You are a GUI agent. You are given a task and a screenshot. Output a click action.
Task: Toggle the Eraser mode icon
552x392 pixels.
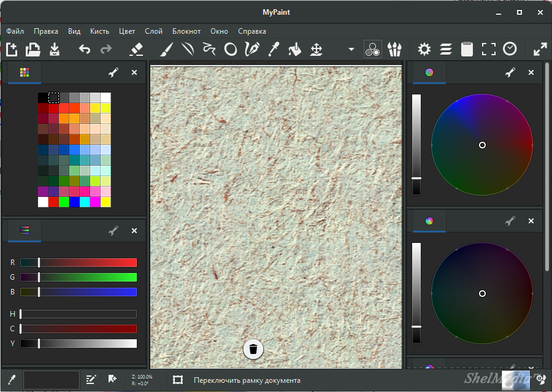coord(136,49)
